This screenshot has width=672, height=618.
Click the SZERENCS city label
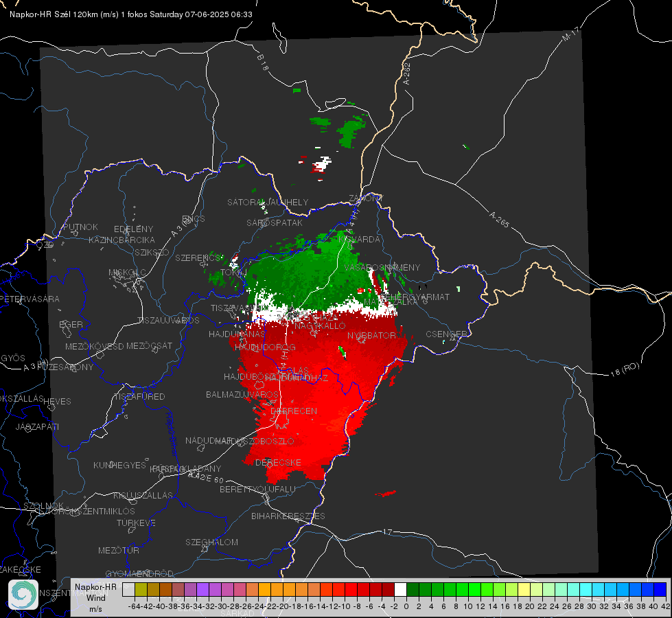[199, 257]
